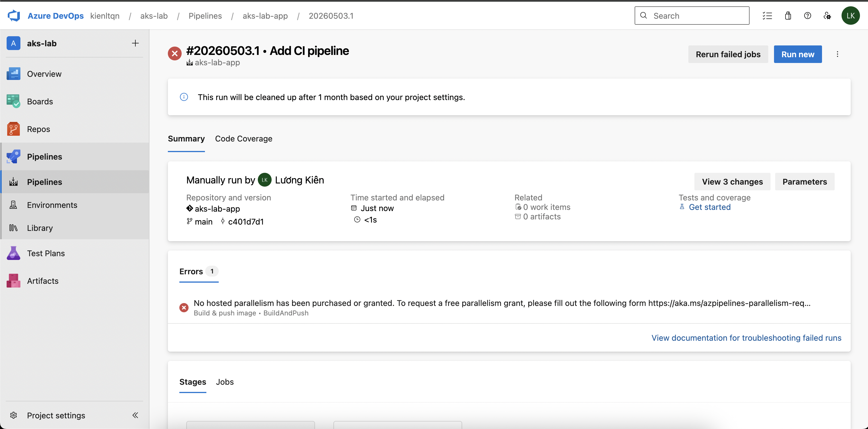Open commit c401d7d1 link

(x=246, y=221)
